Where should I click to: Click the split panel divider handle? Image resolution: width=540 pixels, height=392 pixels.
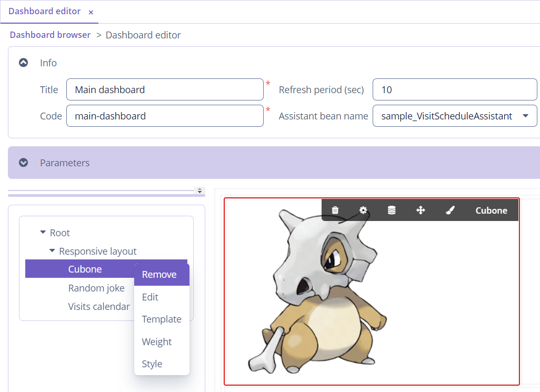coord(200,190)
